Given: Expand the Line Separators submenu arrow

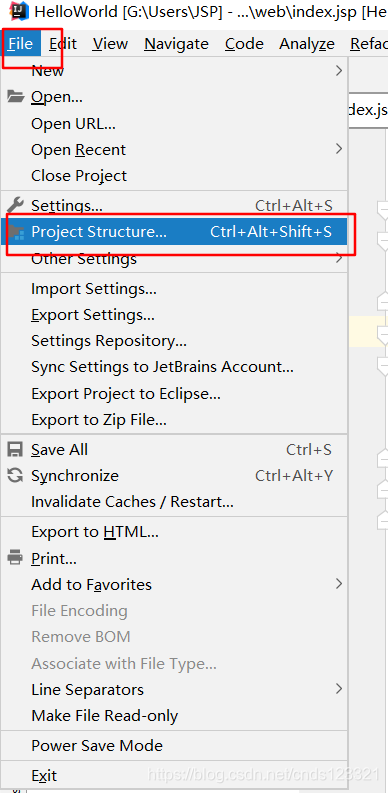Looking at the screenshot, I should coord(339,689).
